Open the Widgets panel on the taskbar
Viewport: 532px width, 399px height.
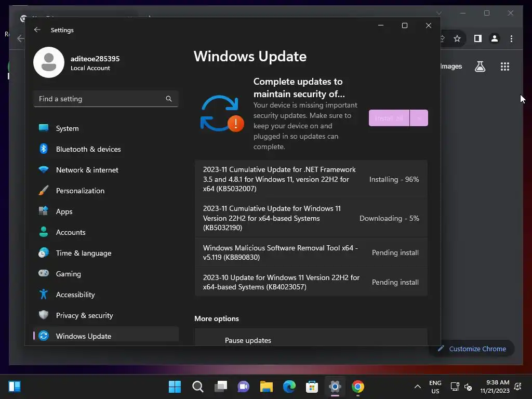(15, 387)
